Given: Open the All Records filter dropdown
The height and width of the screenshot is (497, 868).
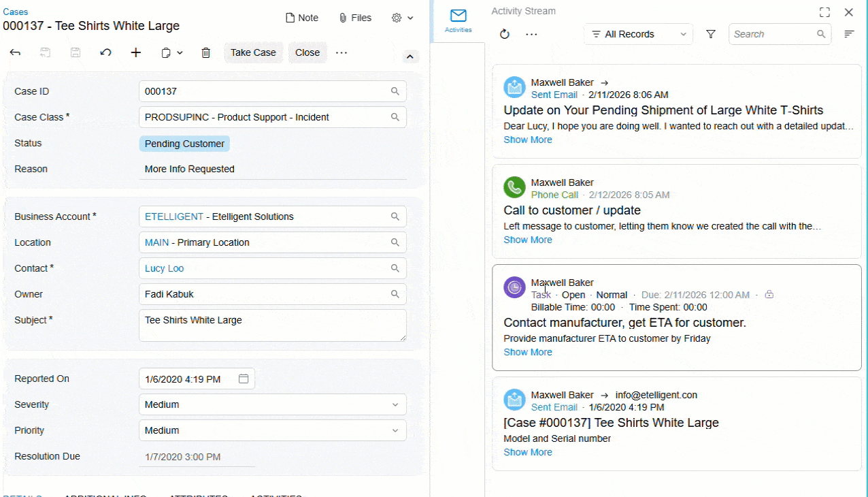Looking at the screenshot, I should click(638, 34).
